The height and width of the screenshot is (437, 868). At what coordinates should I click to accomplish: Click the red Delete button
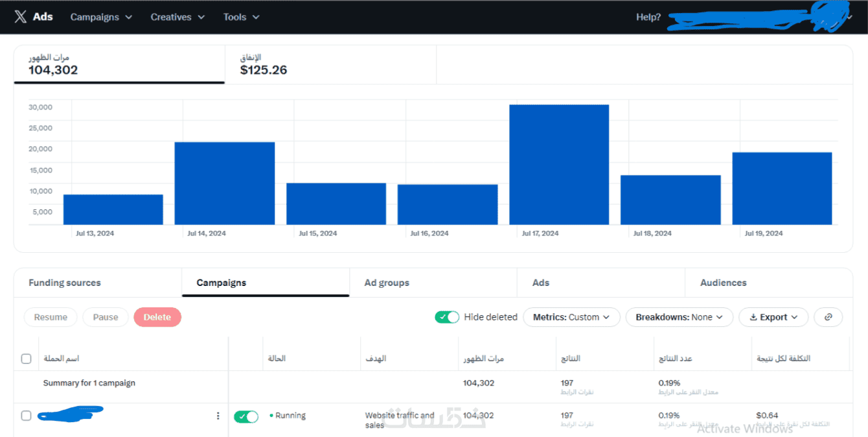(x=157, y=317)
